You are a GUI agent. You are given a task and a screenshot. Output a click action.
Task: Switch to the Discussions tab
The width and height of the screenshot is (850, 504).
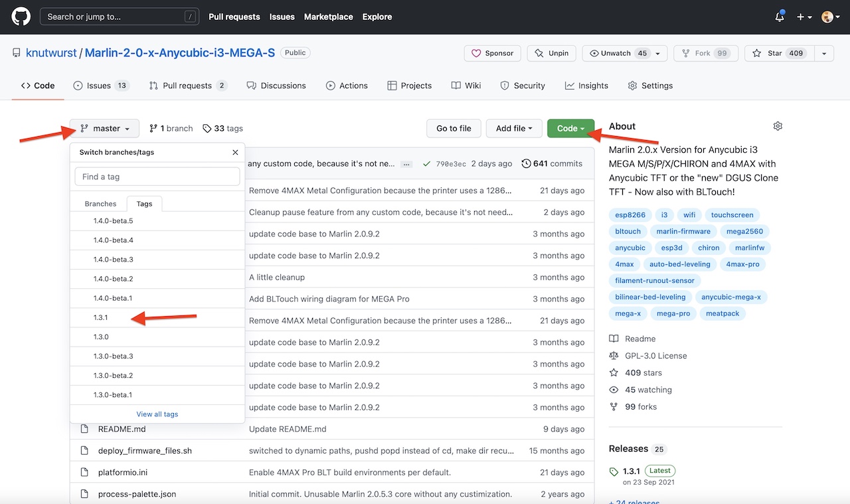click(276, 86)
